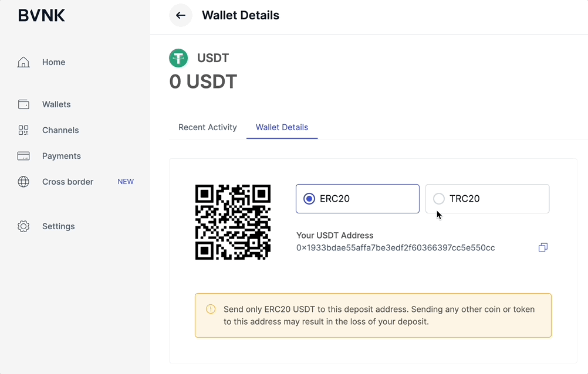
Task: Click the wallet address text 0x1933bdae...
Action: point(396,248)
